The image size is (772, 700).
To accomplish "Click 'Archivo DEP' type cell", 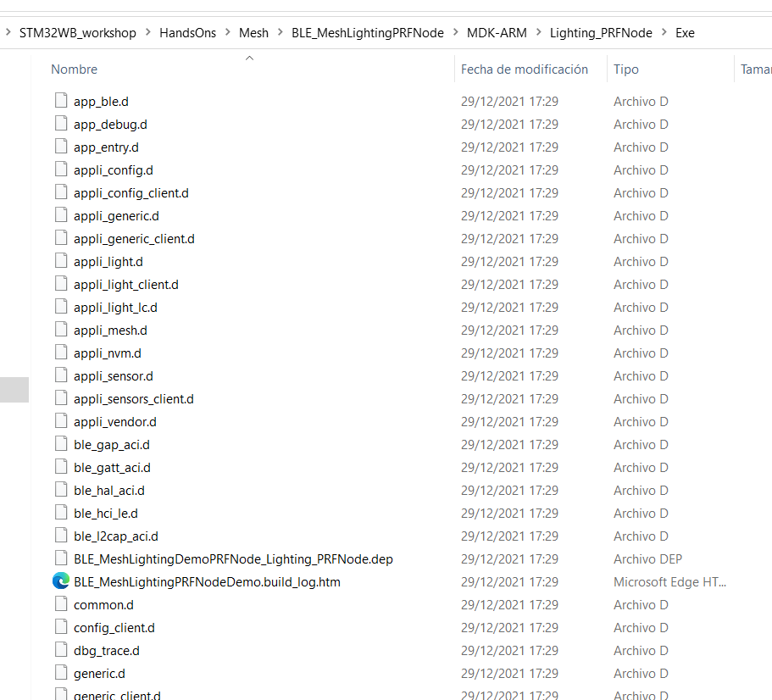I will pyautogui.click(x=647, y=559).
